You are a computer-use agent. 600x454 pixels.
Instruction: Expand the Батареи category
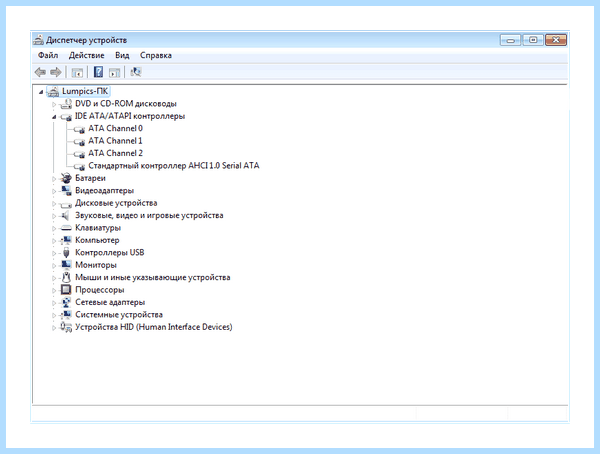pyautogui.click(x=54, y=179)
